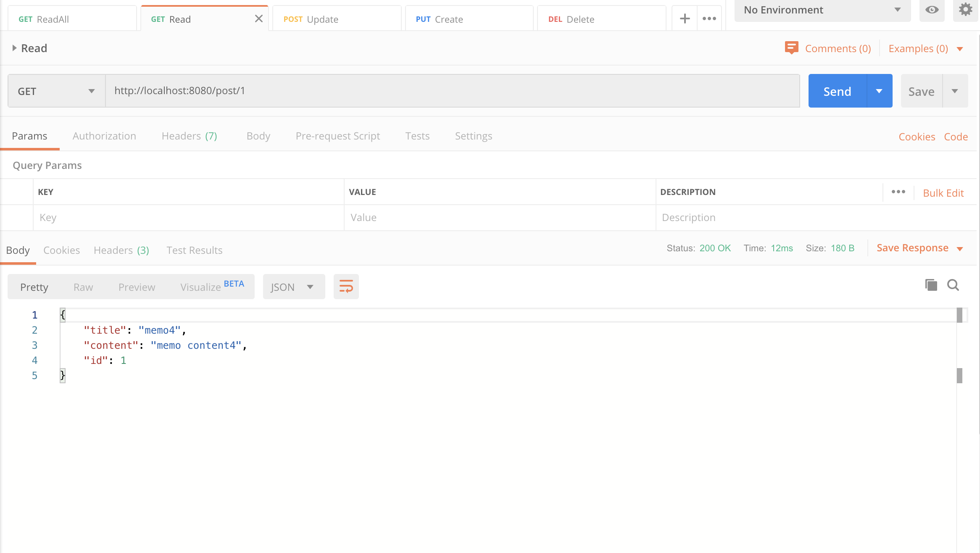Viewport: 980px width, 553px height.
Task: Copy response body with copy icon
Action: (931, 285)
